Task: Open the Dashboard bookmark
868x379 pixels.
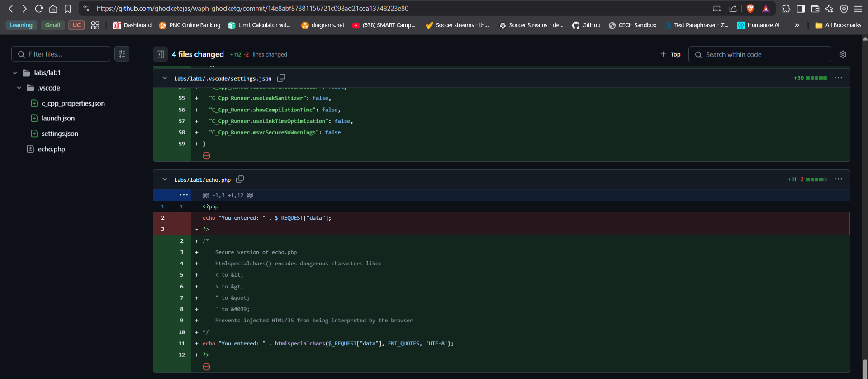Action: click(x=133, y=25)
